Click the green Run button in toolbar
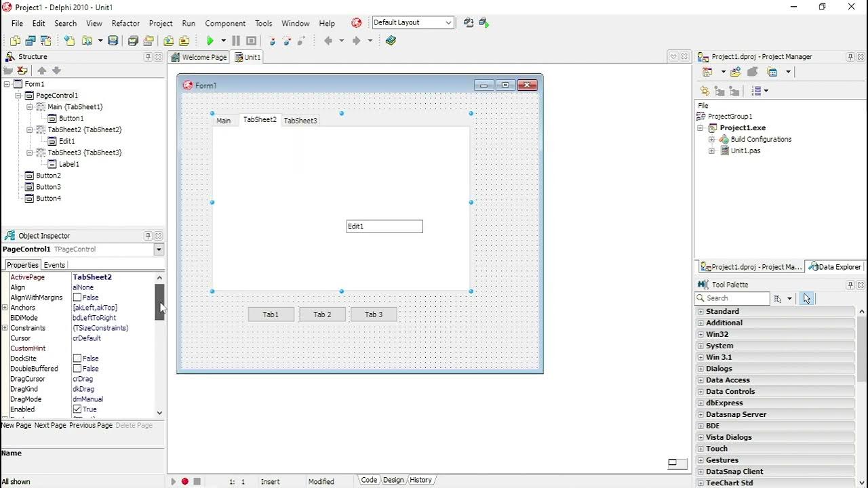The height and width of the screenshot is (488, 868). (x=210, y=41)
